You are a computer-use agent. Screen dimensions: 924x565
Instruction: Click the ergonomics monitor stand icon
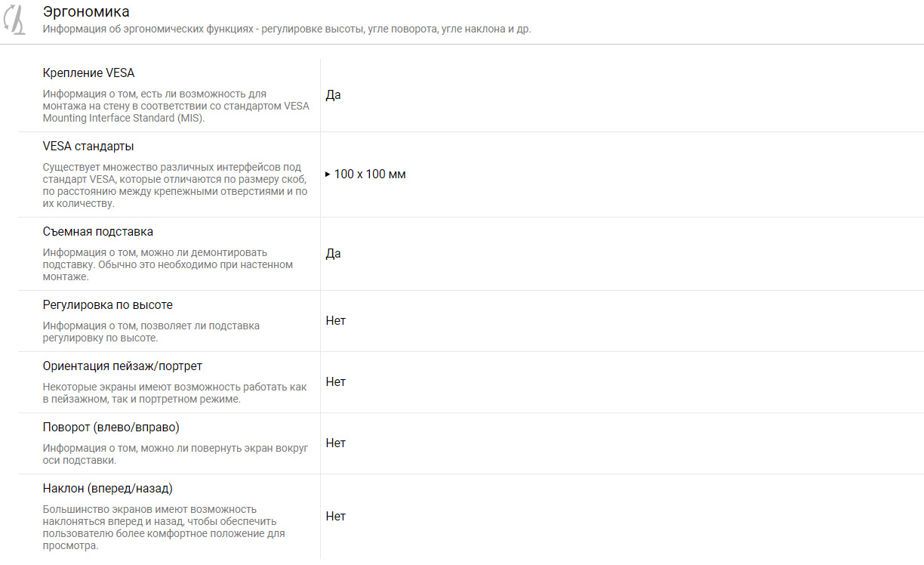coord(17,20)
